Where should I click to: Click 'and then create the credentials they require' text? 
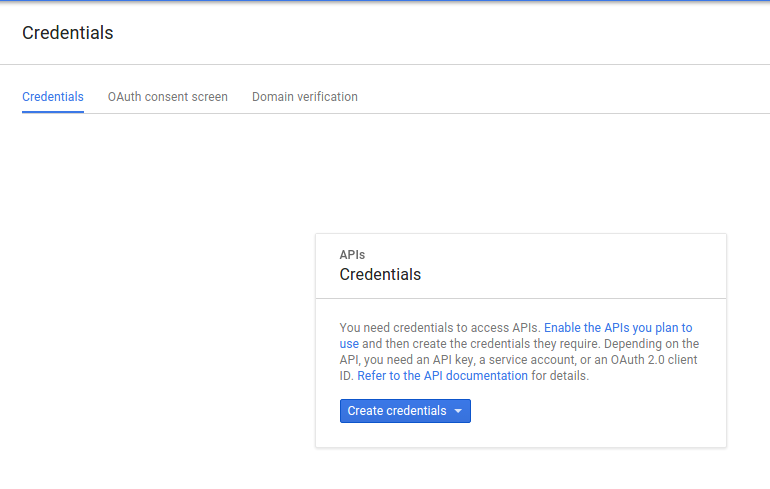[x=481, y=344]
